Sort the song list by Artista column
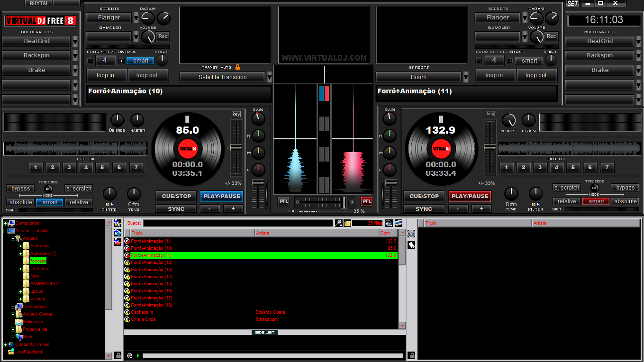The width and height of the screenshot is (644, 362). (x=317, y=233)
